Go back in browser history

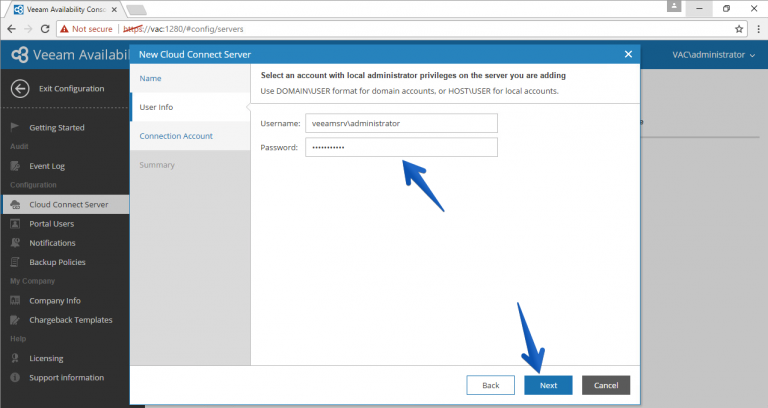12,29
